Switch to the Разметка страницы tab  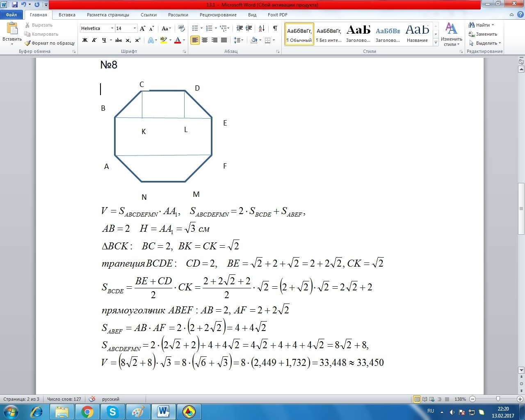point(108,15)
